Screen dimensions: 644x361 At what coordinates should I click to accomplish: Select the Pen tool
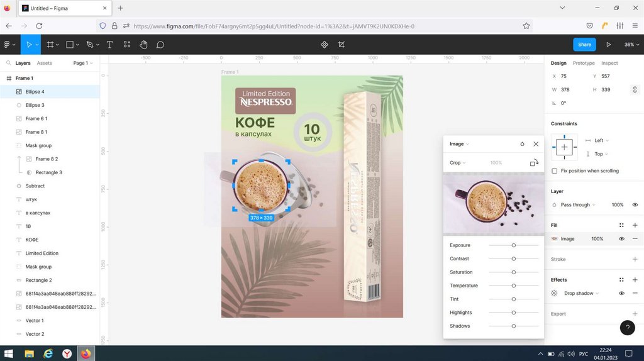[x=90, y=45]
